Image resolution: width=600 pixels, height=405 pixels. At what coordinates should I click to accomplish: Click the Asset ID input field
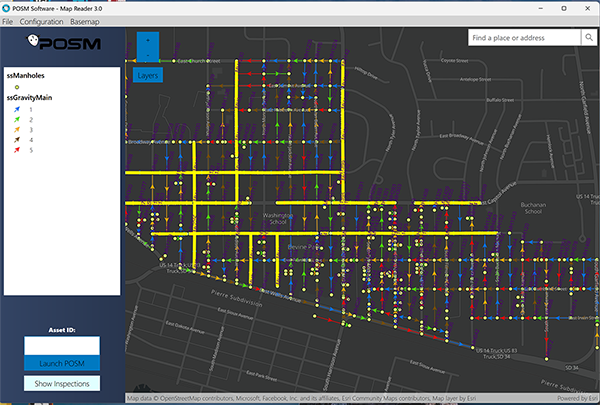60,345
